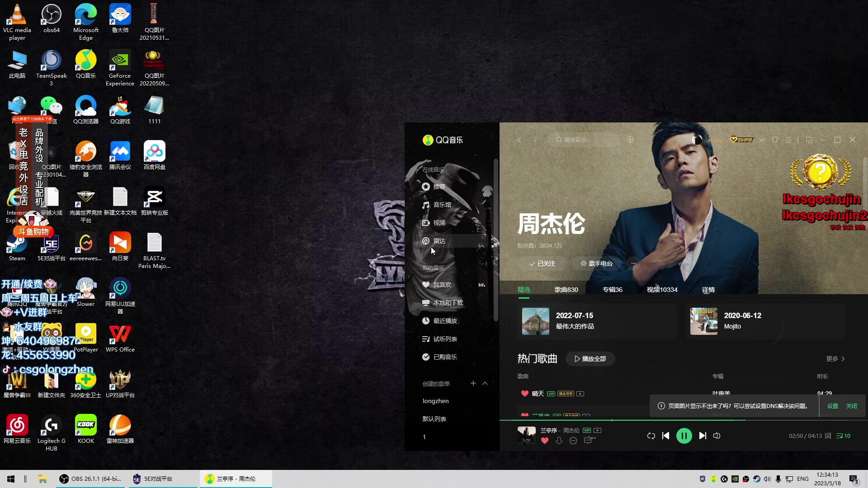Image resolution: width=868 pixels, height=488 pixels.
Task: Switch to the 视频10334 tab
Action: click(662, 290)
